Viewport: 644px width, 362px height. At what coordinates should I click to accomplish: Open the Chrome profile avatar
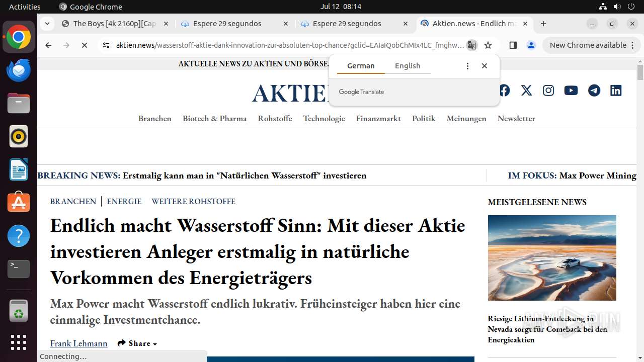point(531,45)
